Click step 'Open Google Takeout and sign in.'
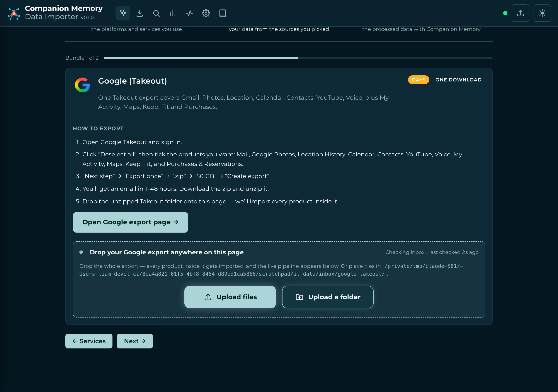Screen dimensions: 558x392 [132, 142]
